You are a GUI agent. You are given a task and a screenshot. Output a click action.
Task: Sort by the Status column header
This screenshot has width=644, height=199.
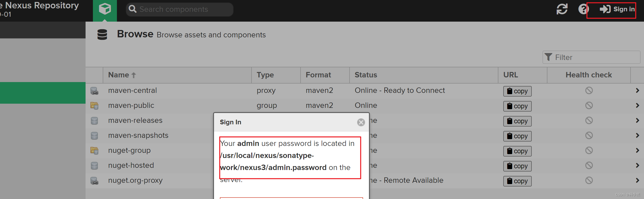point(424,75)
